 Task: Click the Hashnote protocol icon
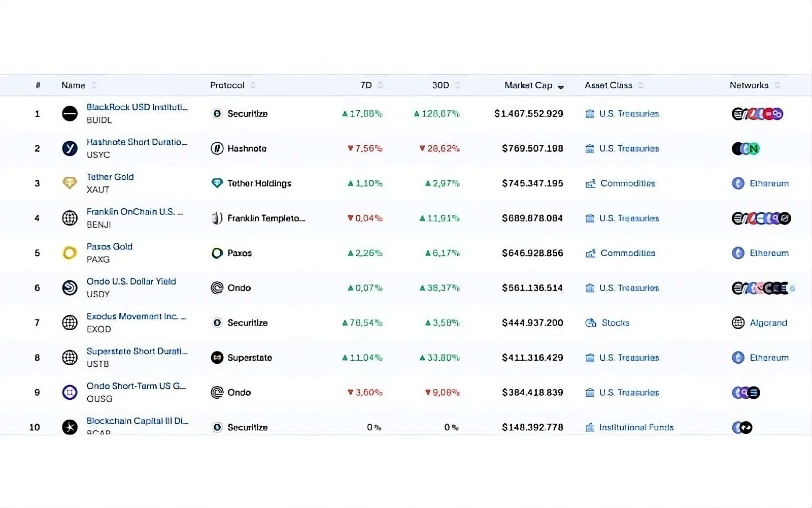217,148
